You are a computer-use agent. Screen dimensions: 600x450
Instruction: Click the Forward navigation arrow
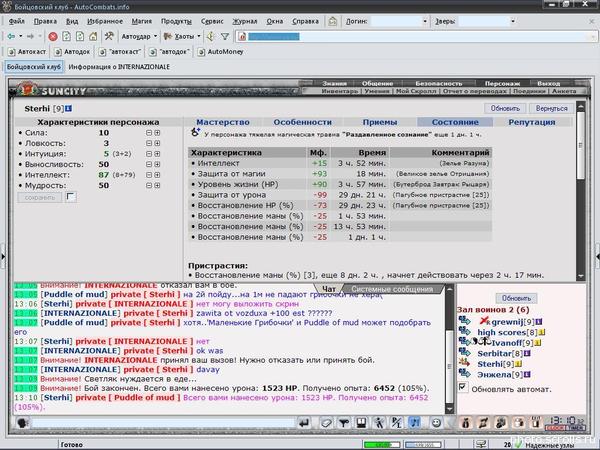(30, 36)
